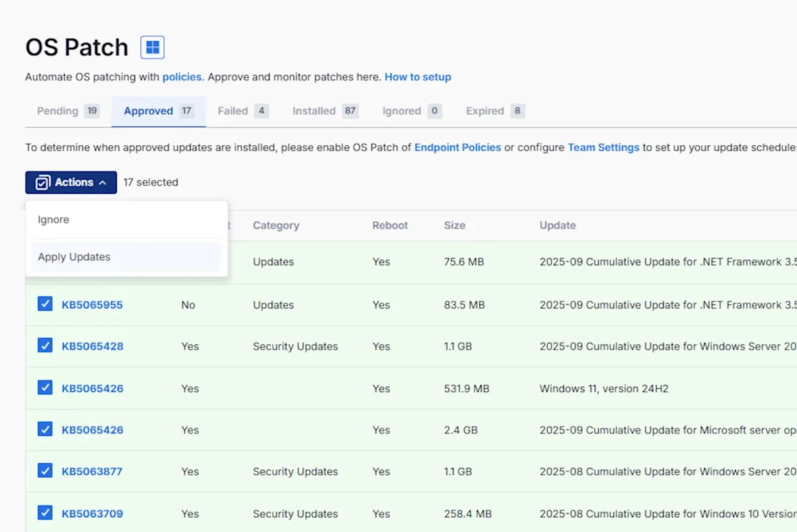Click the select-all checkmark icon in Actions button
797x532 pixels.
pos(43,182)
